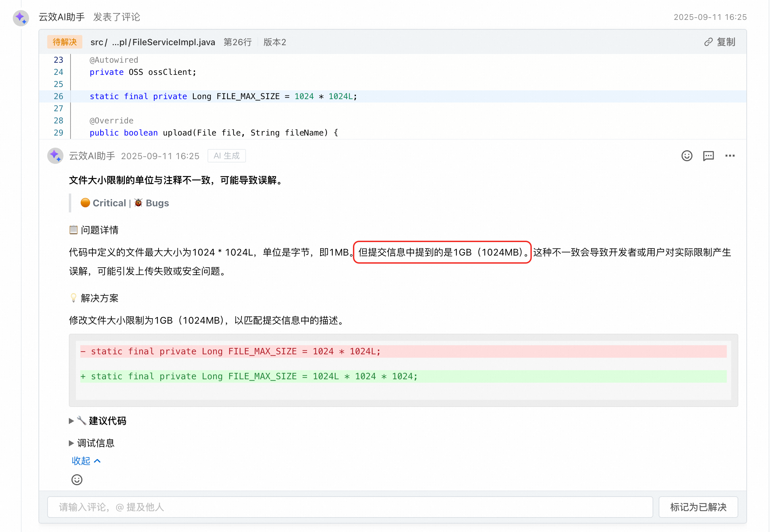Click the 云效AI助手 avatar at top
This screenshot has height=532, width=770.
tap(21, 18)
